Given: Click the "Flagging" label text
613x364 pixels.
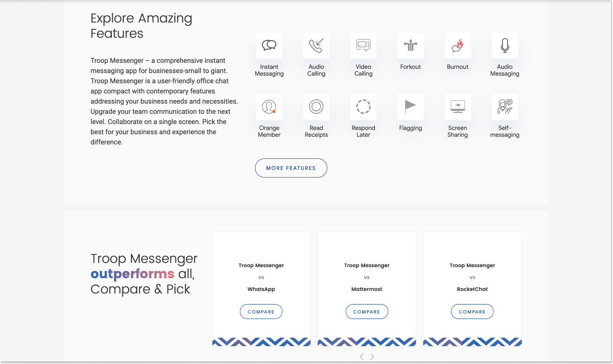Looking at the screenshot, I should [x=411, y=128].
